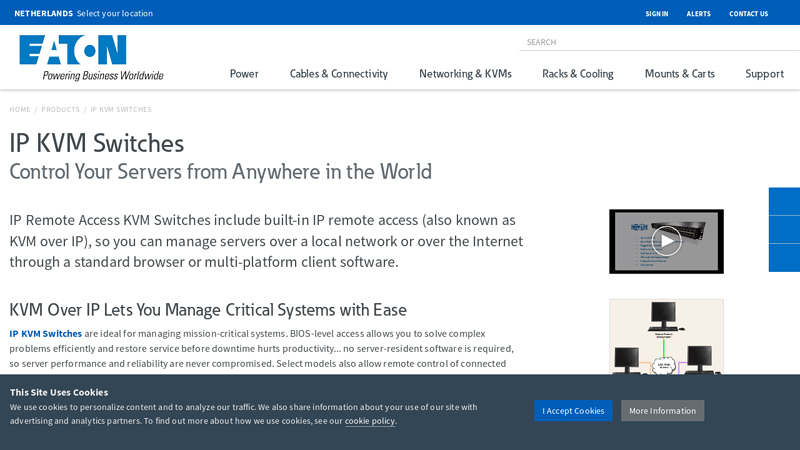The height and width of the screenshot is (450, 800).
Task: Expand the Power menu
Action: click(x=244, y=74)
